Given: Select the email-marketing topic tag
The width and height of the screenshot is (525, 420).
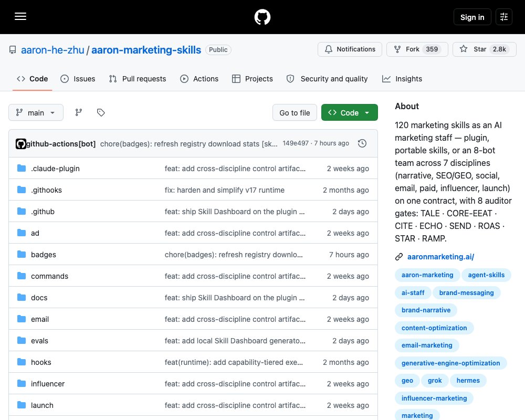Looking at the screenshot, I should click(x=427, y=345).
